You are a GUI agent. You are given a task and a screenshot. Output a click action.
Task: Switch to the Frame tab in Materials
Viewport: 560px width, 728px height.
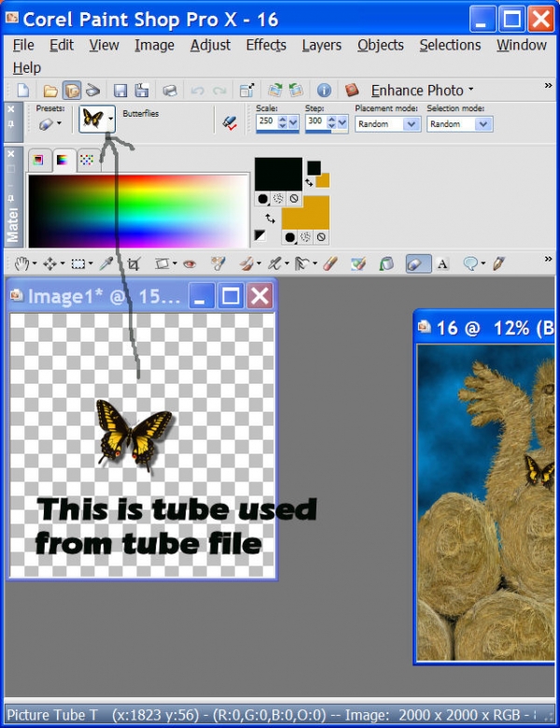click(38, 161)
